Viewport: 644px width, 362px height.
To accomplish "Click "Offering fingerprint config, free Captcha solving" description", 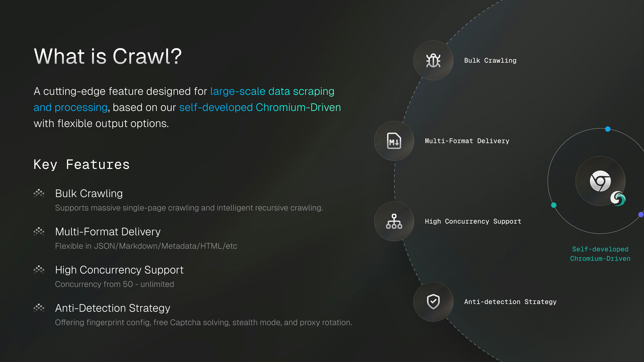I will point(203,322).
